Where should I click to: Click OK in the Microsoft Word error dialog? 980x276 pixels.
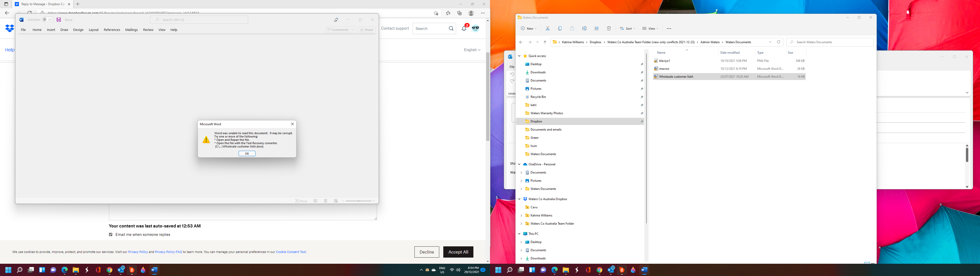pos(247,153)
